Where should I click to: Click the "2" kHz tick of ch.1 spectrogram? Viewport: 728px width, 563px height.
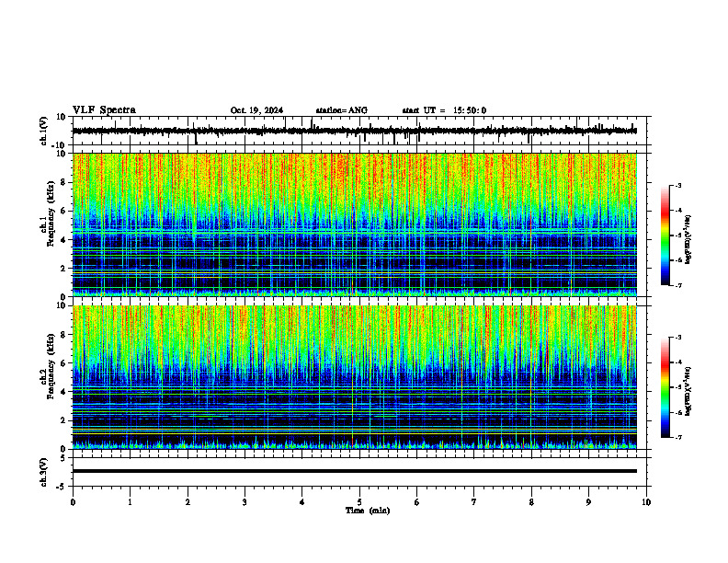[x=63, y=269]
